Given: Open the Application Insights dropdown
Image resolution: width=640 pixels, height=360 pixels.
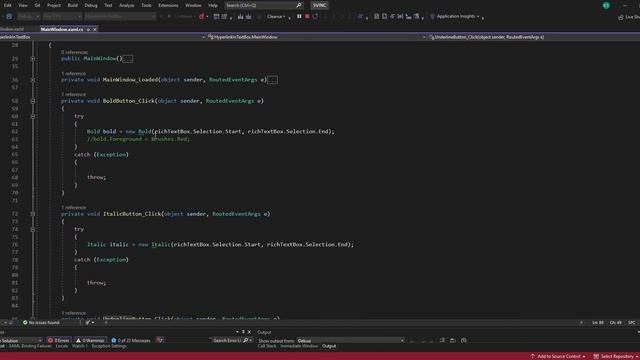Looking at the screenshot, I should coord(455,16).
